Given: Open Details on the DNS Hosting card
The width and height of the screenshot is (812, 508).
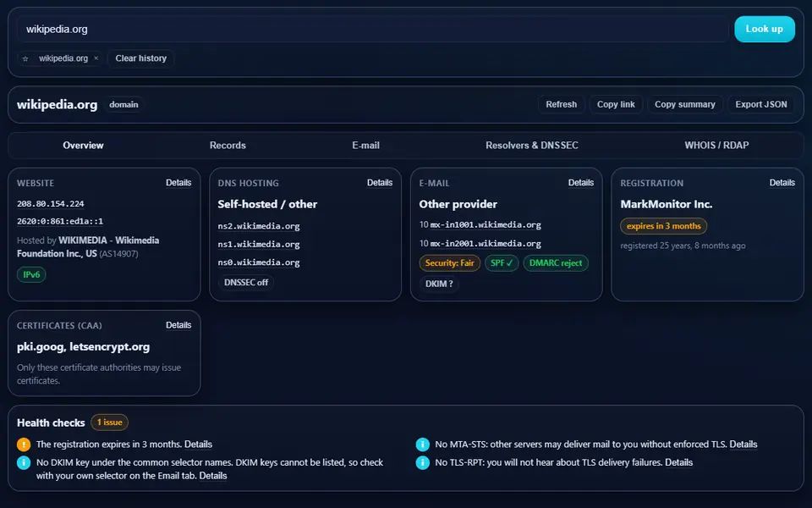Looking at the screenshot, I should [x=380, y=183].
